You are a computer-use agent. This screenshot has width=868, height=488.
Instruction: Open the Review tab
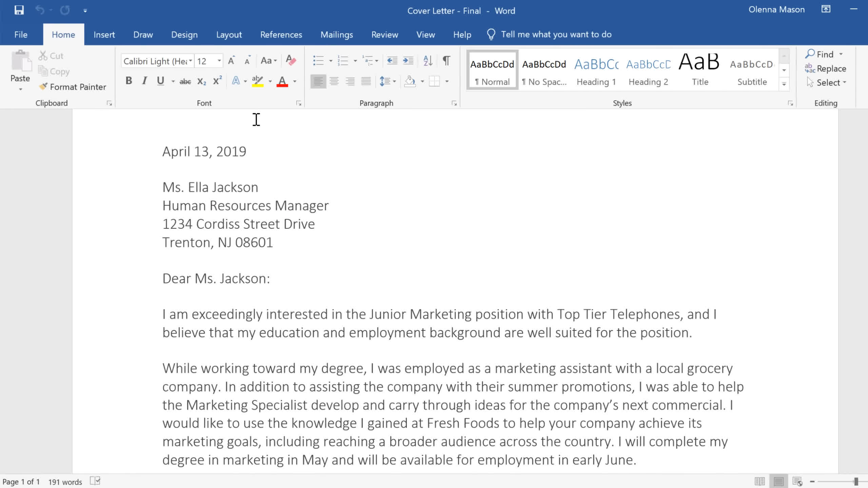pos(384,35)
